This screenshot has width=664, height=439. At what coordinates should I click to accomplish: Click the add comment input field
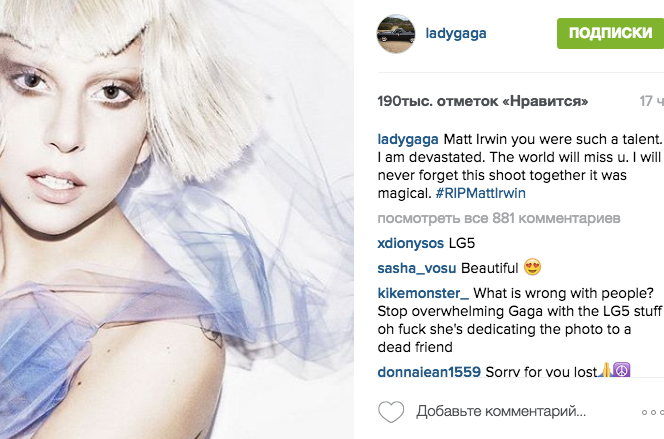pos(501,411)
